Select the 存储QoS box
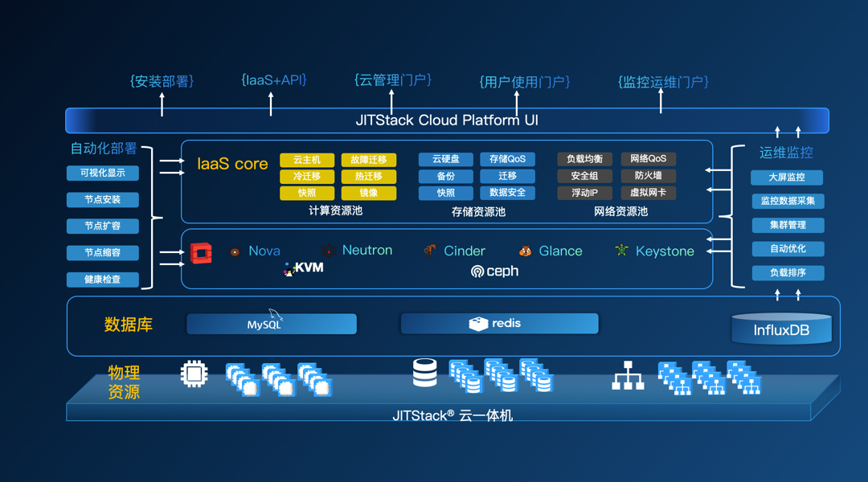The width and height of the screenshot is (868, 482). (508, 159)
